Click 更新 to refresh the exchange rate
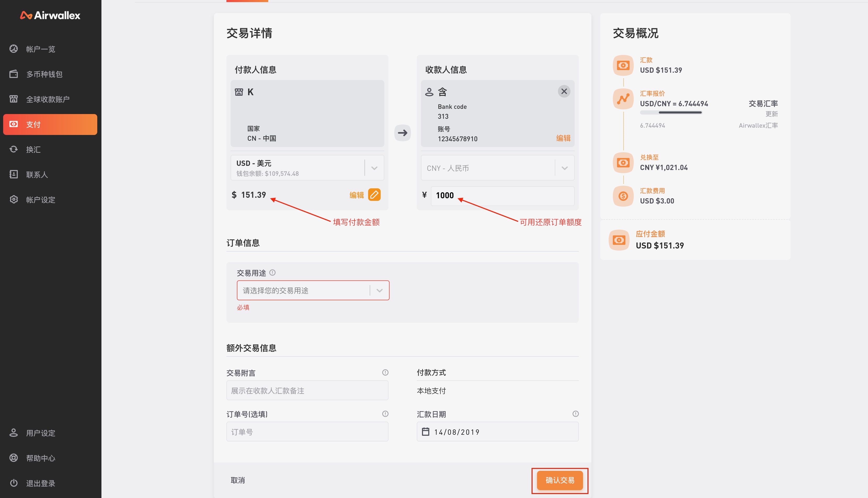 [772, 114]
